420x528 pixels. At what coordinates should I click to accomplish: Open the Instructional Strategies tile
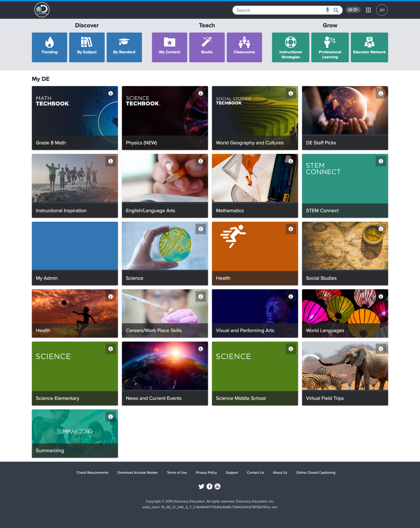pos(291,48)
